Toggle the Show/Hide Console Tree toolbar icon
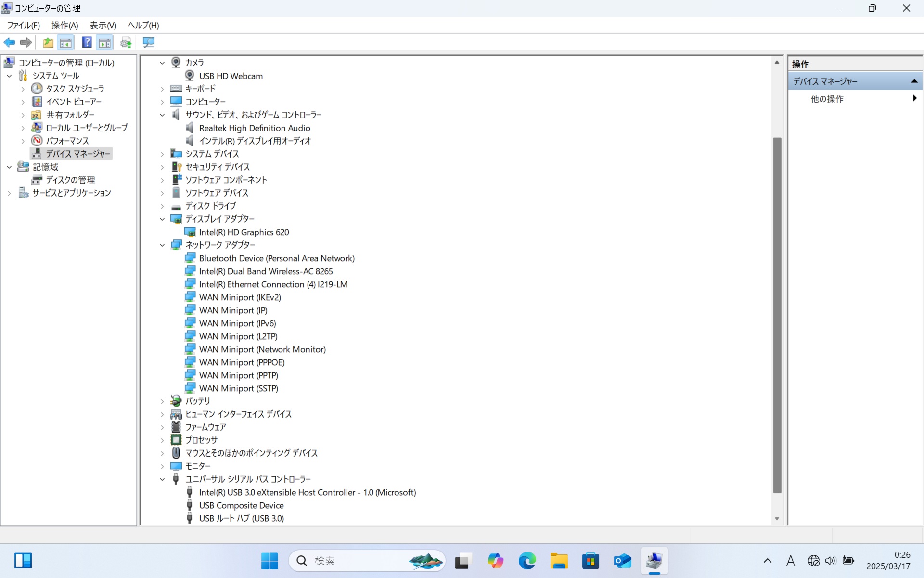Screen dimensions: 924x578 click(x=66, y=42)
